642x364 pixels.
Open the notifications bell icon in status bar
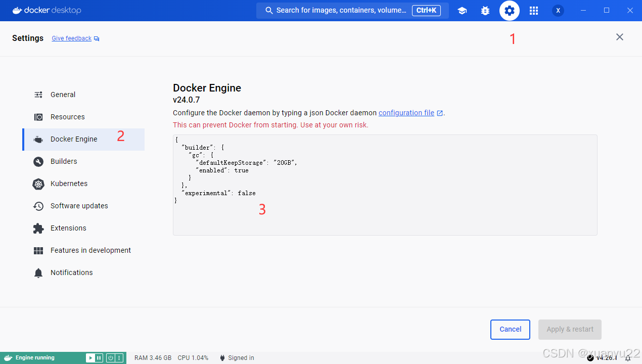628,358
